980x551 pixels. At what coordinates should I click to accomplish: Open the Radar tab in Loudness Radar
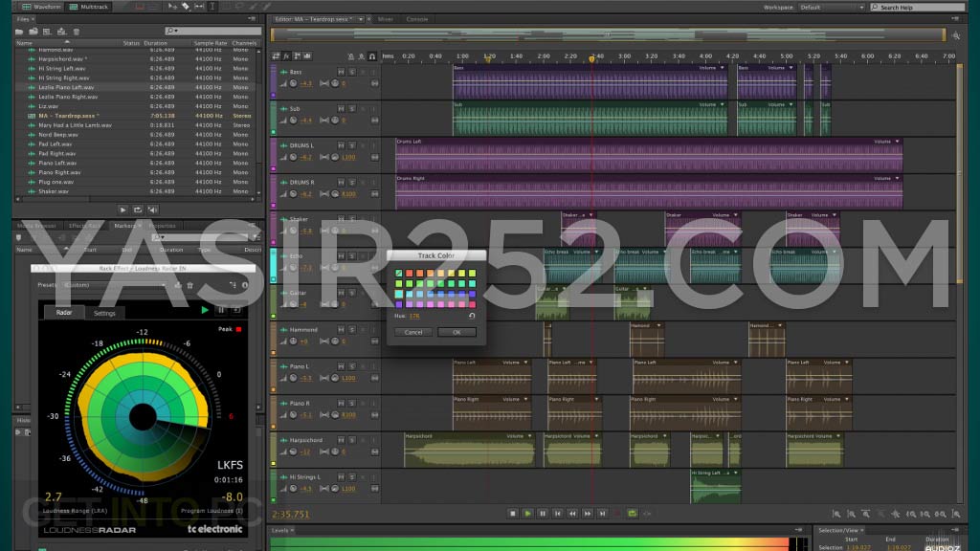[x=64, y=313]
